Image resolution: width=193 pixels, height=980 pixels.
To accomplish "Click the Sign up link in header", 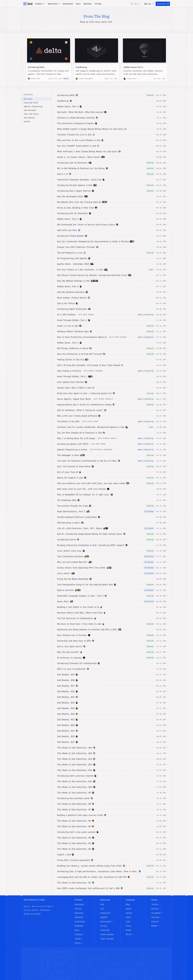I will point(147,4).
